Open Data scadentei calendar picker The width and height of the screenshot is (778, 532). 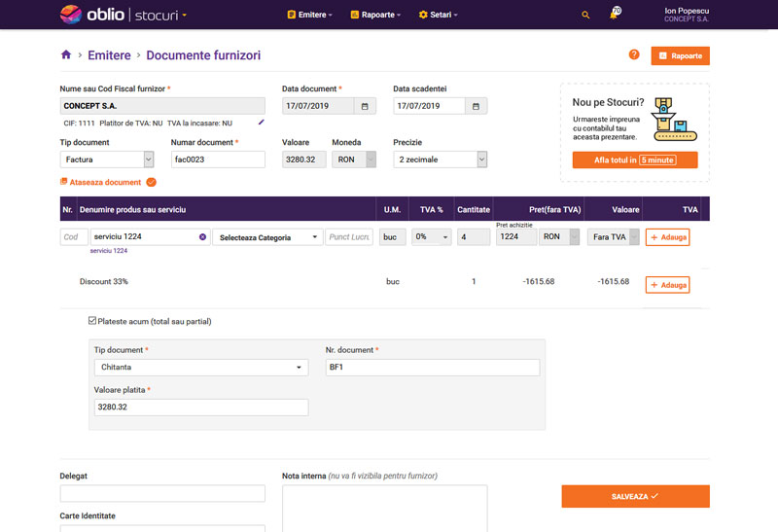click(476, 106)
